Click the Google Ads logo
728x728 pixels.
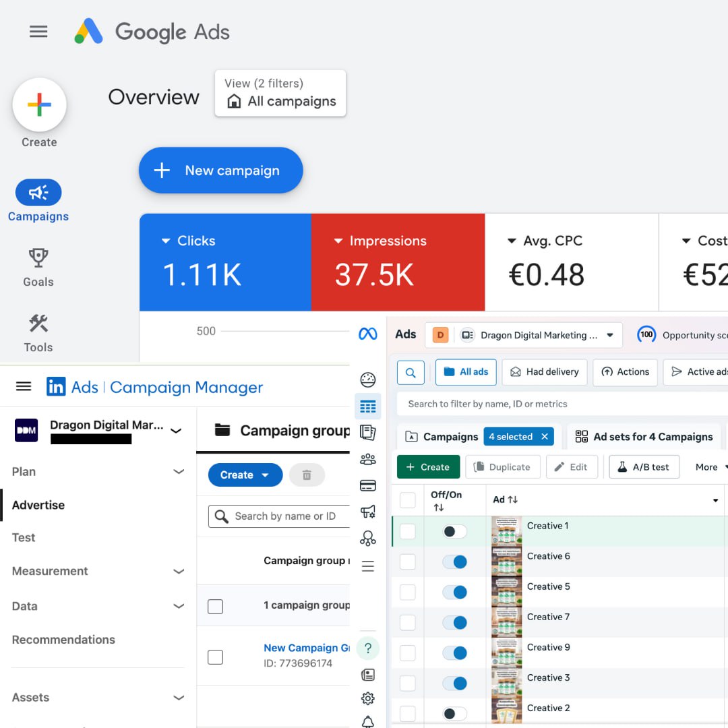click(88, 32)
